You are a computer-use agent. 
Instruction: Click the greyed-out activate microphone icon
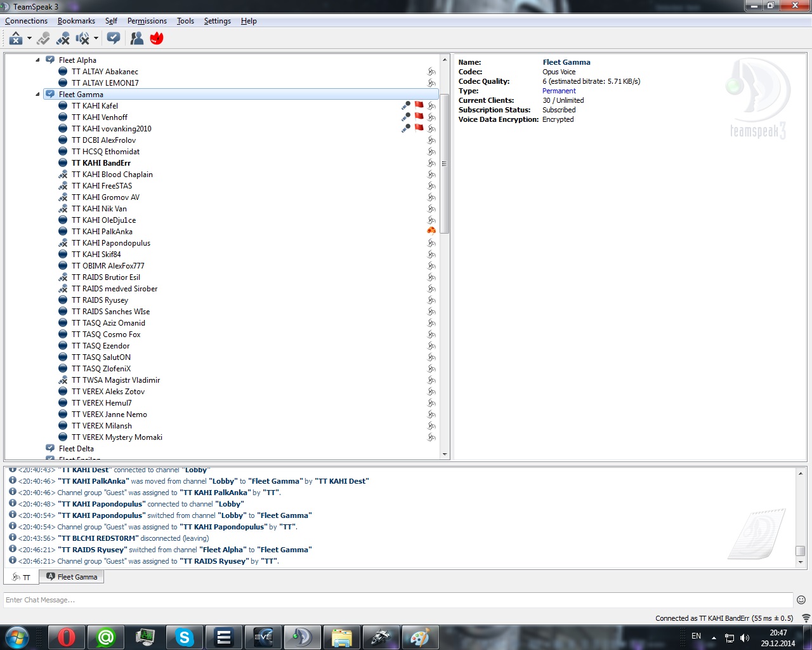[x=43, y=39]
